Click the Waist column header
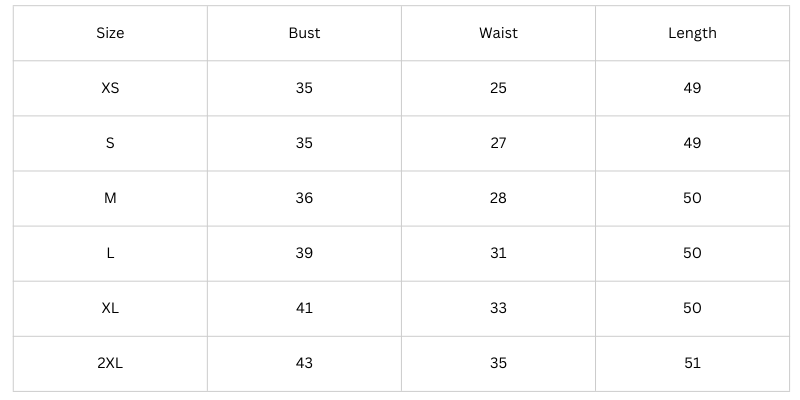This screenshot has width=800, height=400. 498,33
